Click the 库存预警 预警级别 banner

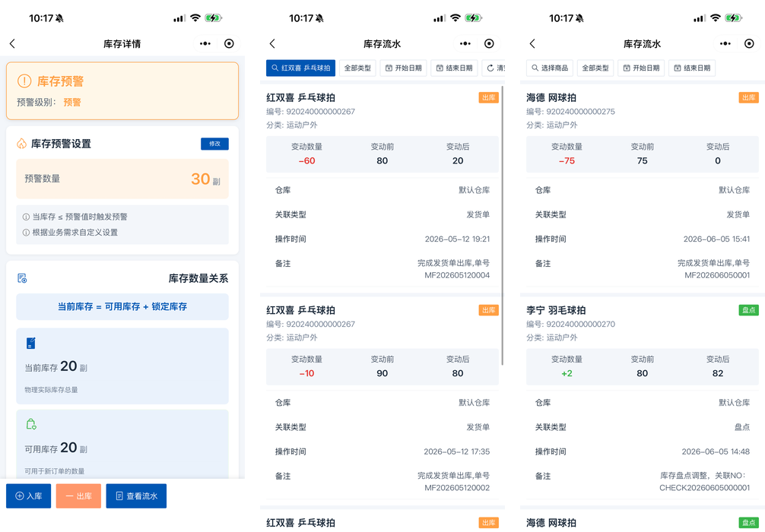tap(122, 90)
